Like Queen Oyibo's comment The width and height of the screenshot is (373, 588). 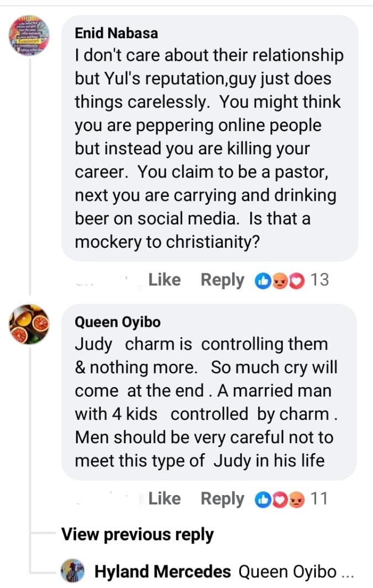(164, 499)
